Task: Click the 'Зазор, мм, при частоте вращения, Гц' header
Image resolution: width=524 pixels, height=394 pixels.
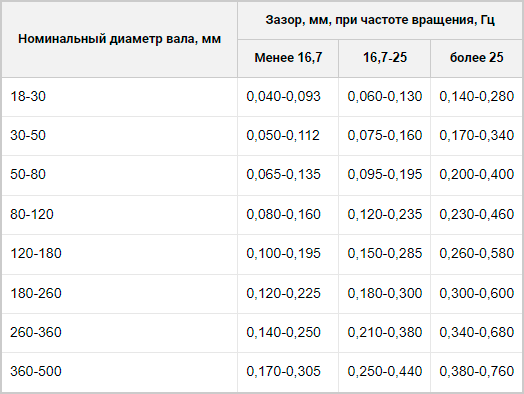Action: tap(380, 20)
